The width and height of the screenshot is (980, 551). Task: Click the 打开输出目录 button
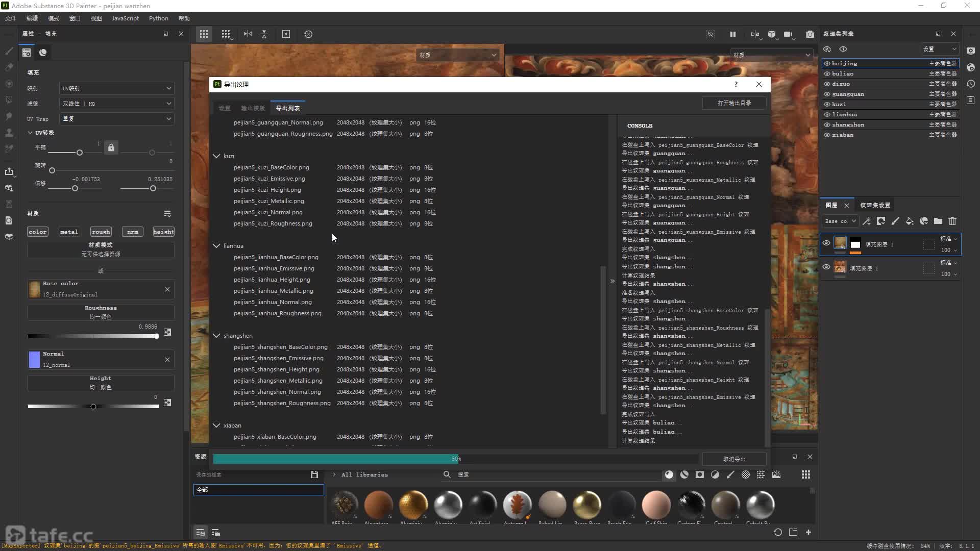click(x=734, y=103)
